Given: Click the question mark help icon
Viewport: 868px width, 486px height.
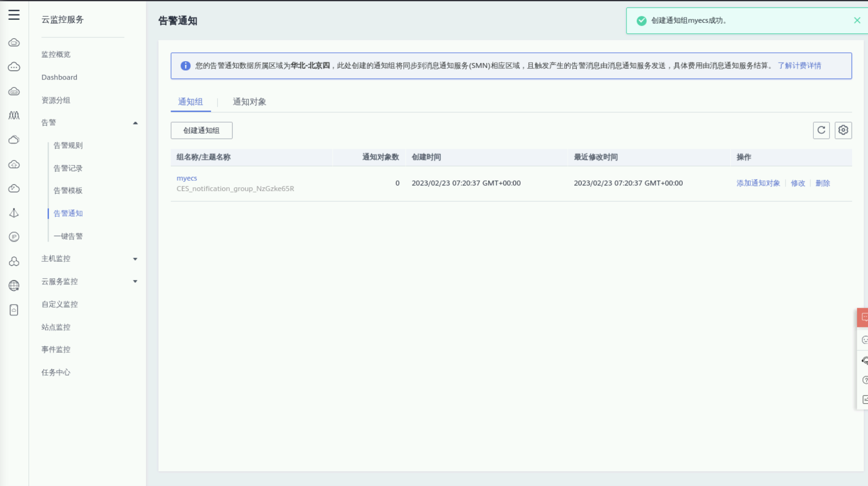Looking at the screenshot, I should 865,380.
